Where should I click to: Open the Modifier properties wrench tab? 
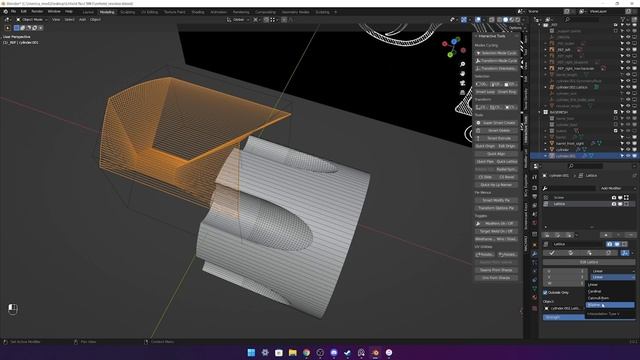click(x=534, y=254)
